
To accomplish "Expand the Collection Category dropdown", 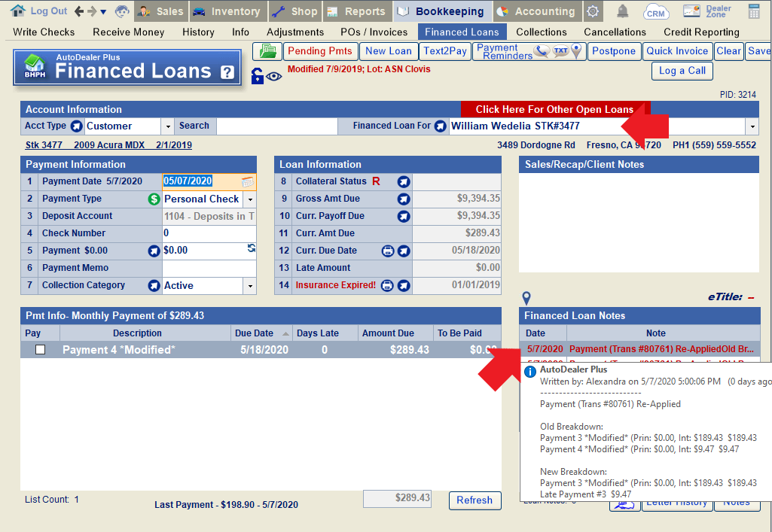I will (250, 286).
